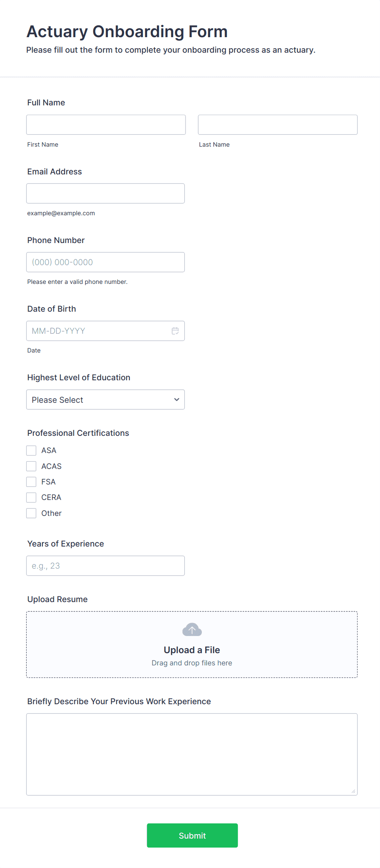The height and width of the screenshot is (868, 380).
Task: Click the cloud upload icon
Action: tap(192, 630)
